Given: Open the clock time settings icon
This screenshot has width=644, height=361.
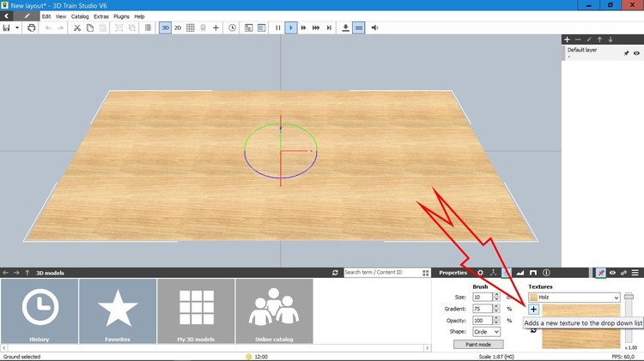Looking at the screenshot, I should point(232,28).
